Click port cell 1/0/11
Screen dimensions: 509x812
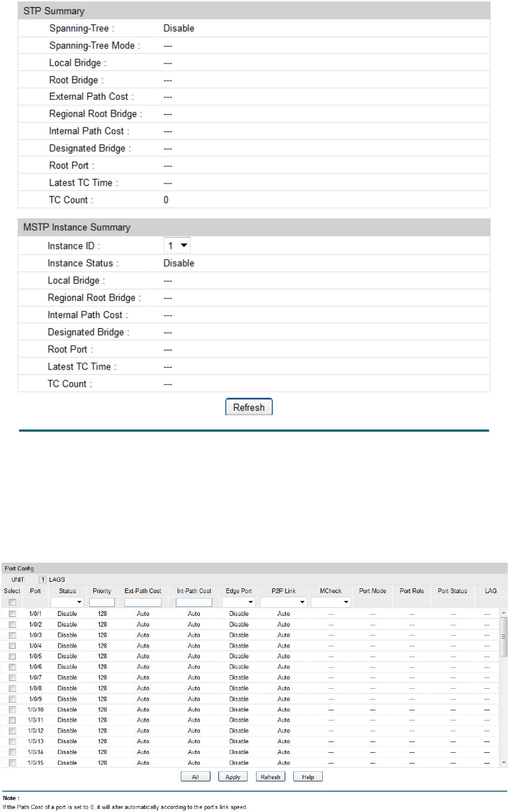pos(35,720)
